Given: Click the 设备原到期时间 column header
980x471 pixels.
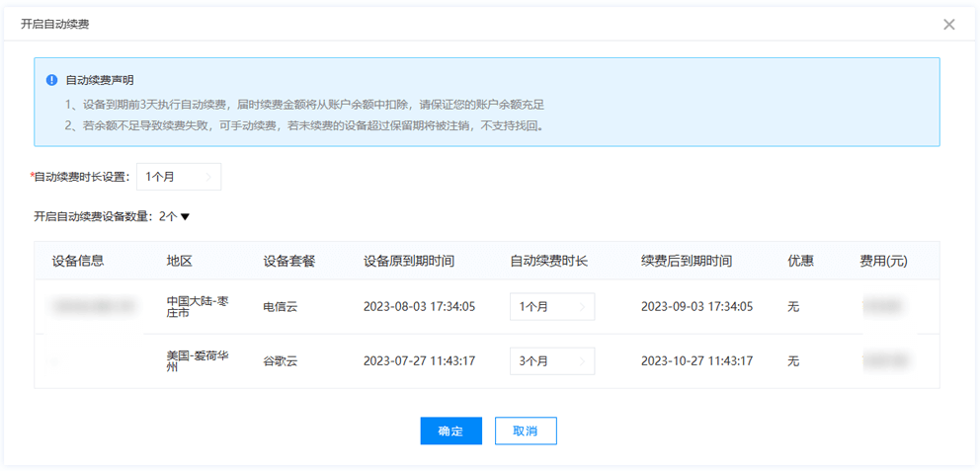Looking at the screenshot, I should pyautogui.click(x=409, y=262).
